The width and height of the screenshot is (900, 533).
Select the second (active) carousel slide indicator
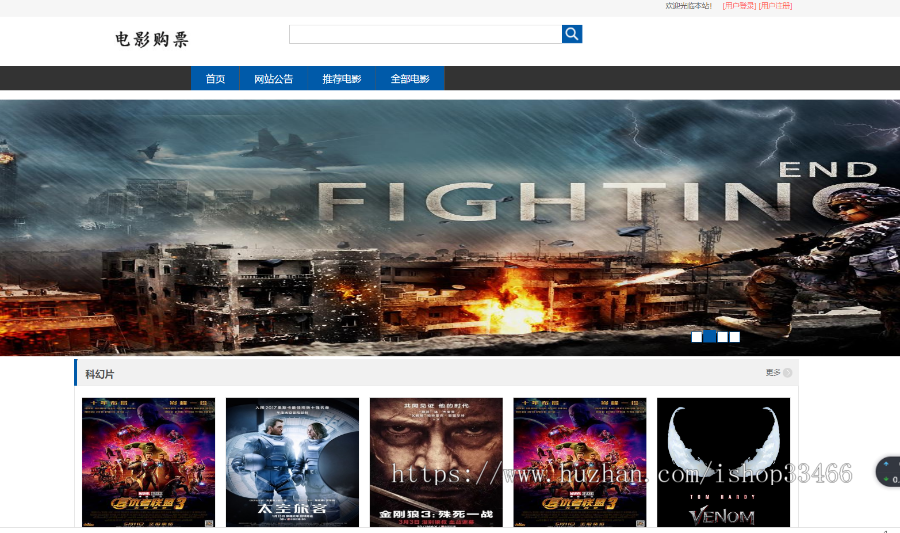click(x=709, y=337)
